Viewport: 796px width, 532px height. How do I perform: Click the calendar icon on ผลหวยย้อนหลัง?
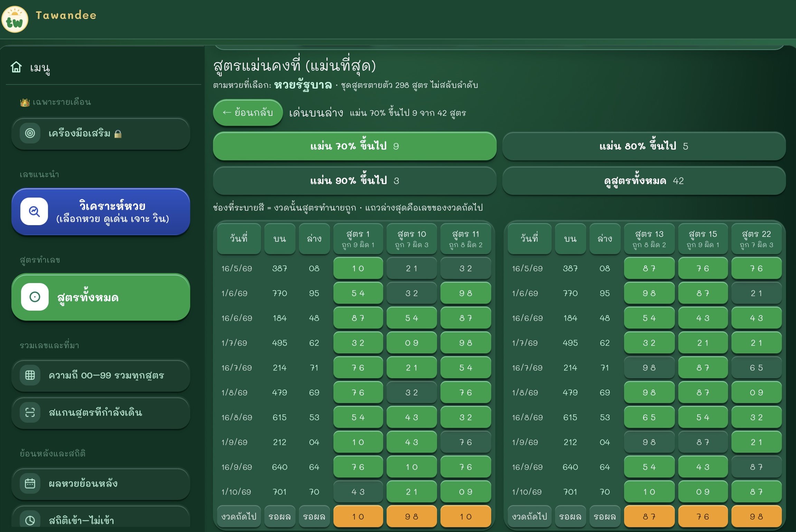tap(30, 484)
